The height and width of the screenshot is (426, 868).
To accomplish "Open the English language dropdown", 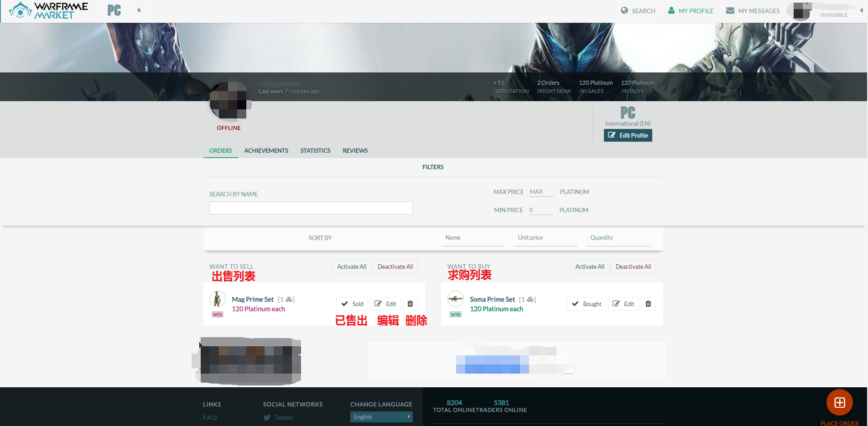I will point(381,417).
